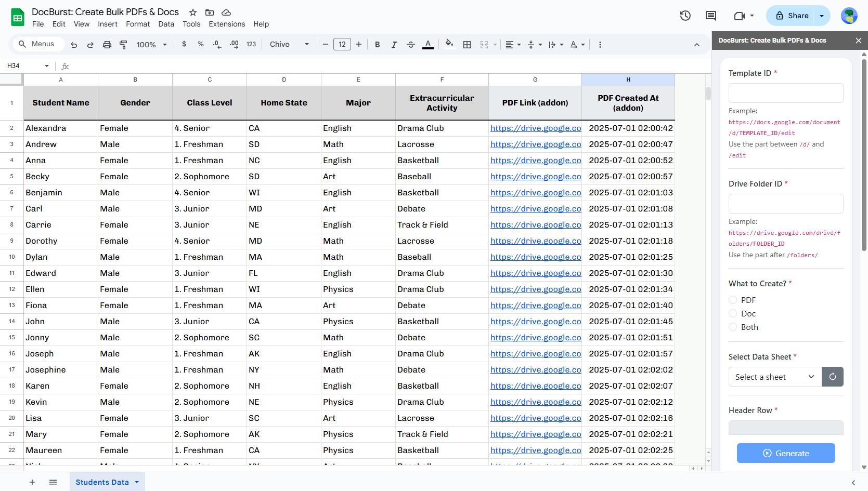Click the refresh sheets list icon
This screenshot has width=868, height=491.
pos(832,377)
